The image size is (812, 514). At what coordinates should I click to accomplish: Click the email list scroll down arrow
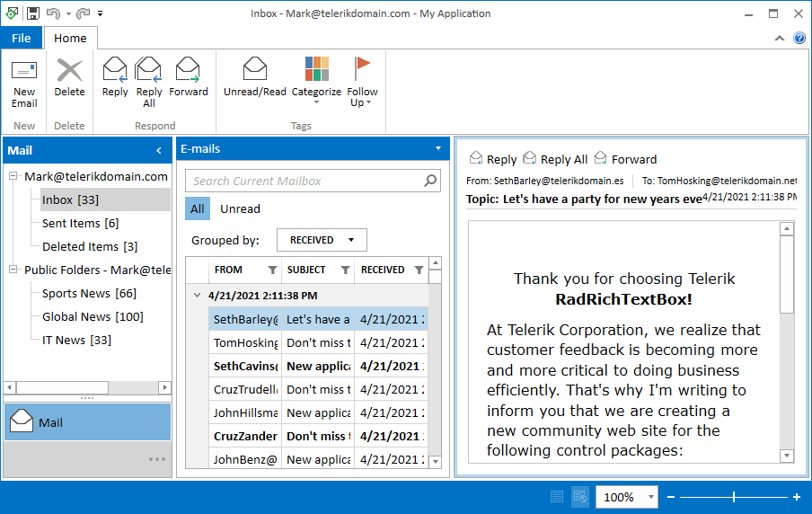pos(436,462)
